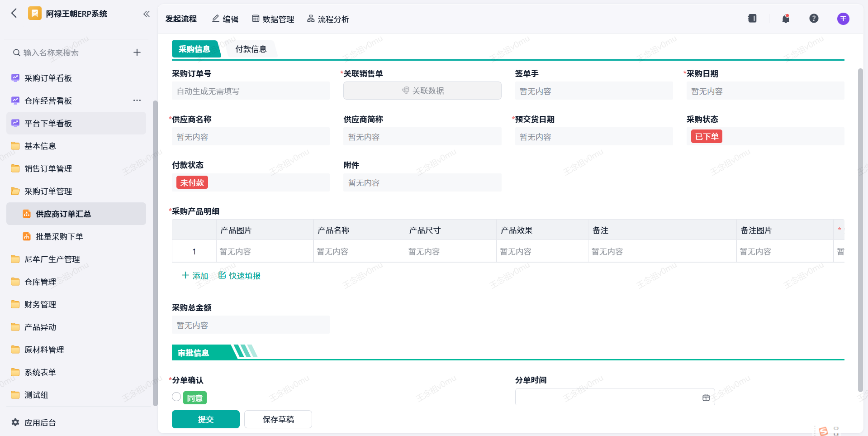Click the 采购订单看板 dashboard icon
868x436 pixels.
tap(15, 78)
